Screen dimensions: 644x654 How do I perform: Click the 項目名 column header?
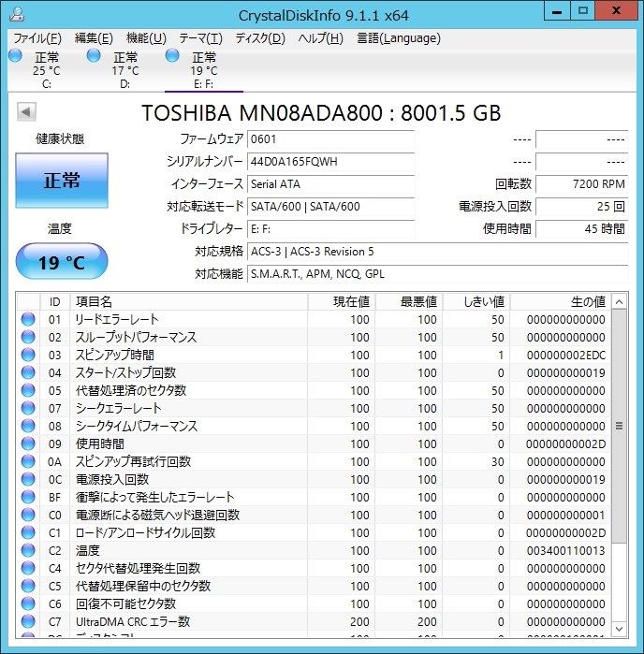coord(189,301)
